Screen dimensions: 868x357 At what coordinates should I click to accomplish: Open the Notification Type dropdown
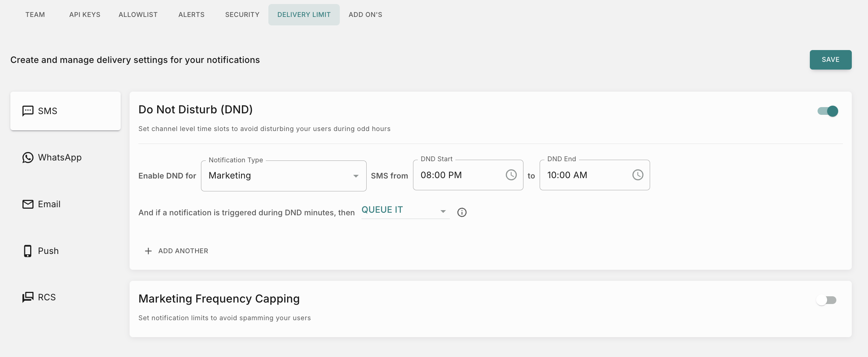pyautogui.click(x=283, y=176)
